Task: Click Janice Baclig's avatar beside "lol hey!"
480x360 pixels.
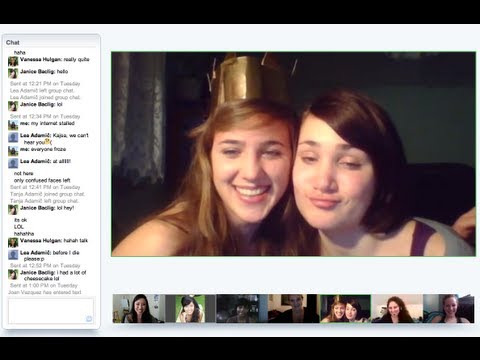Action: [13, 210]
